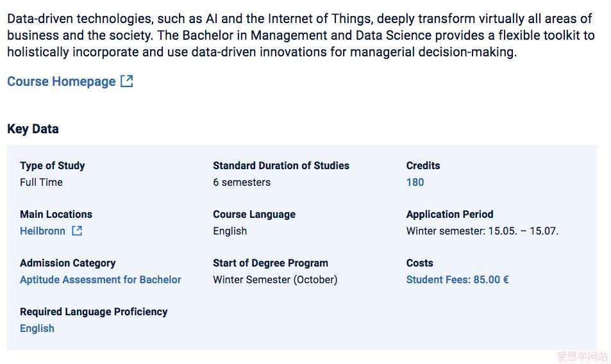611x364 pixels.
Task: Click English under Required Language Proficiency
Action: (37, 328)
